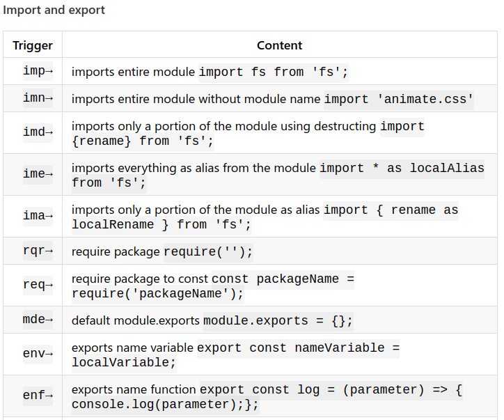The height and width of the screenshot is (420, 504).
Task: Click the "module.exports = {};" code snippet
Action: click(x=278, y=321)
